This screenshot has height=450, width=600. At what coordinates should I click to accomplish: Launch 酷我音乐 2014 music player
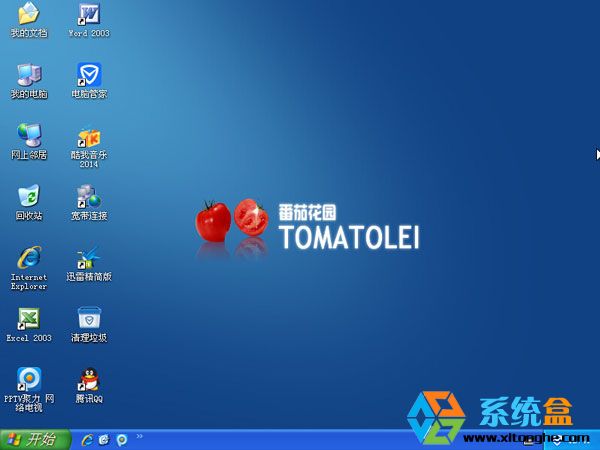89,136
